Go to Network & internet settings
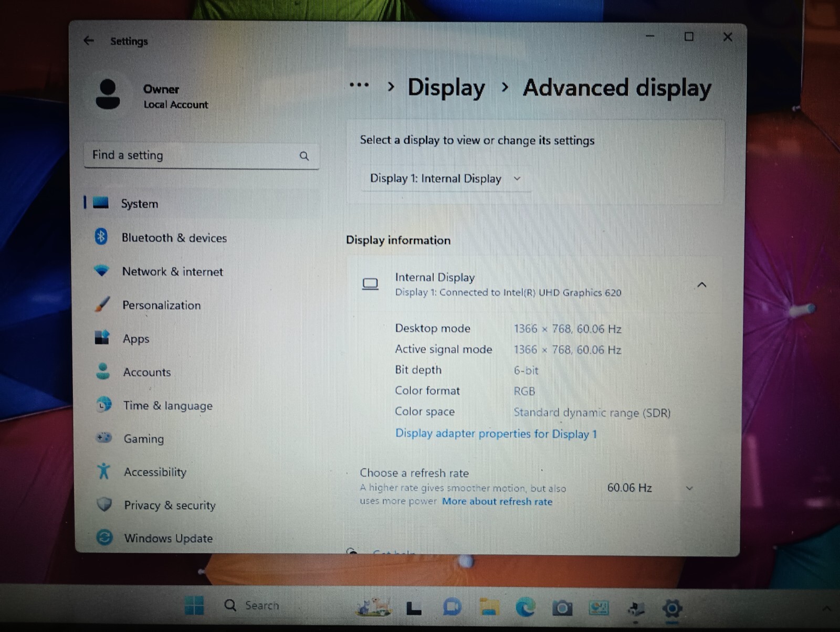This screenshot has height=632, width=840. [201, 271]
